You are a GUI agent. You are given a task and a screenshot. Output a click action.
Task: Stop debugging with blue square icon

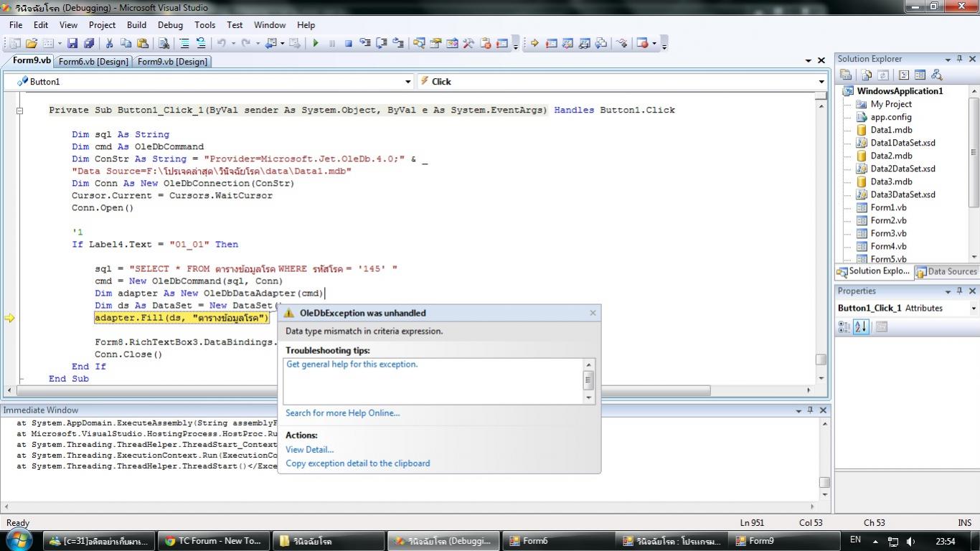[x=348, y=43]
